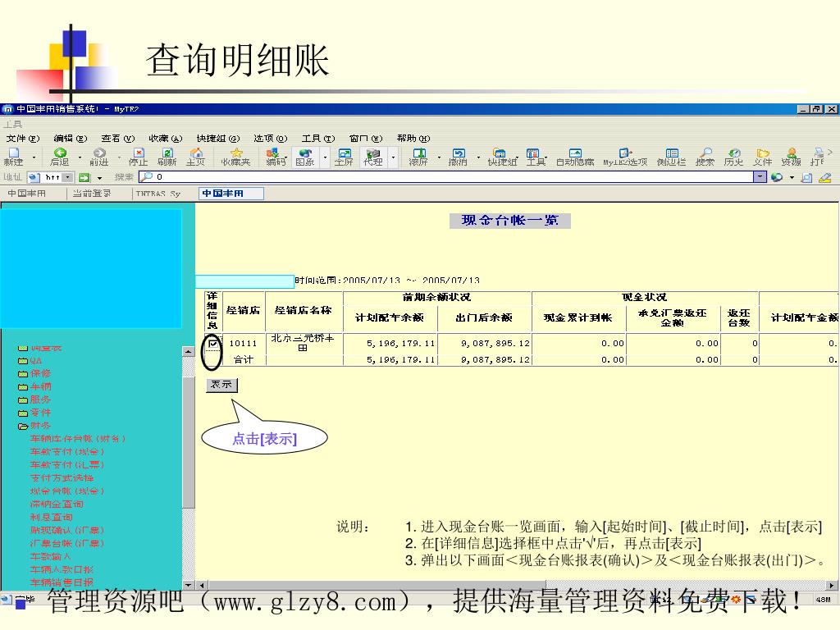Open the 编辑(E) menu
Image resolution: width=840 pixels, height=630 pixels.
[x=71, y=138]
